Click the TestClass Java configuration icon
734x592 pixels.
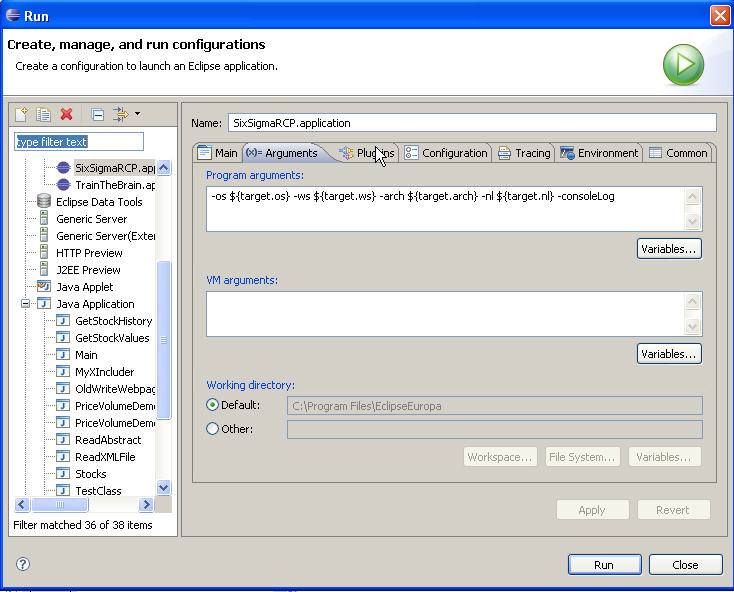point(63,490)
